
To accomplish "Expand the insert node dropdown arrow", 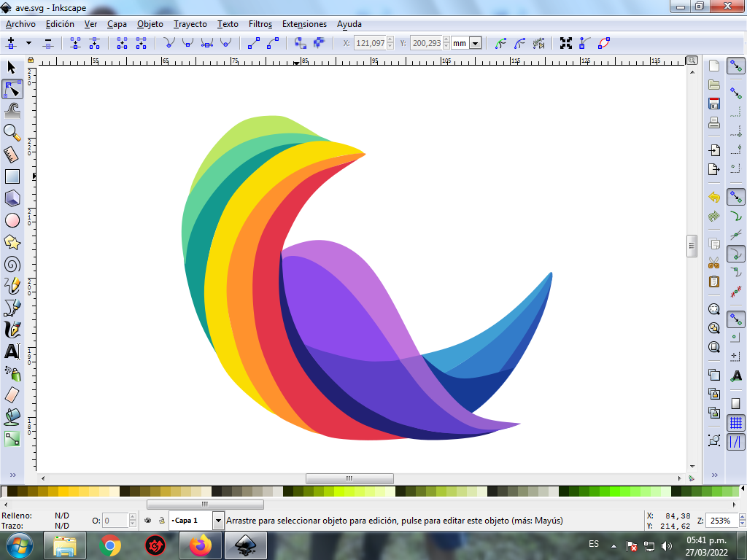I will point(29,43).
